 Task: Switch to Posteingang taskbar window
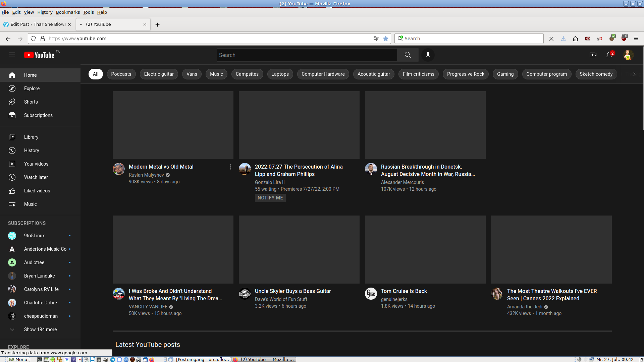coord(199,359)
